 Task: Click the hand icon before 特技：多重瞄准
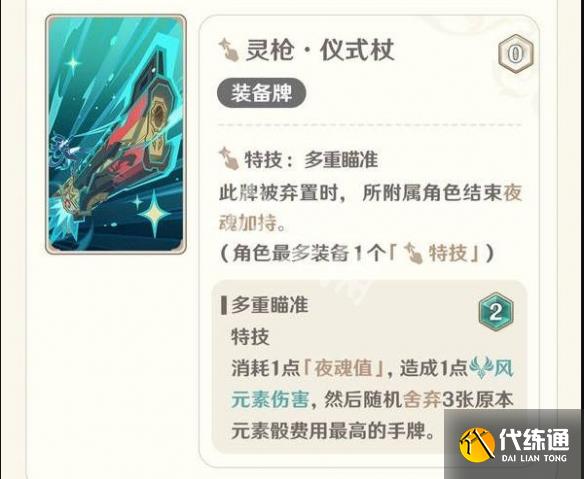pyautogui.click(x=229, y=159)
